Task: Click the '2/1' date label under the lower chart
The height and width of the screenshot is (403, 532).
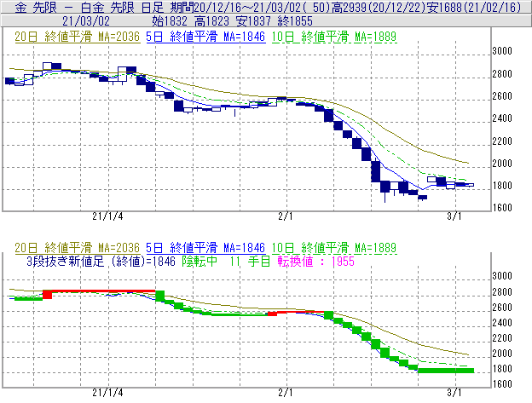Action: point(286,393)
